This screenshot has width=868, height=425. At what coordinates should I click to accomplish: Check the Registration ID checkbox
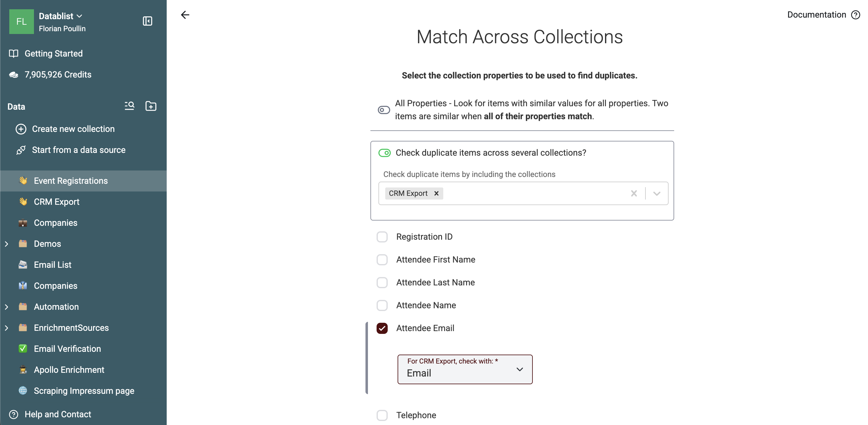(382, 237)
